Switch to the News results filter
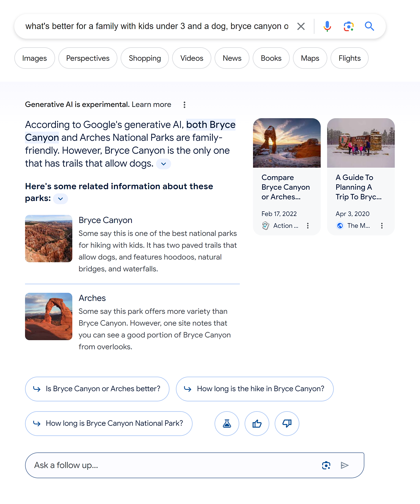 click(x=232, y=58)
